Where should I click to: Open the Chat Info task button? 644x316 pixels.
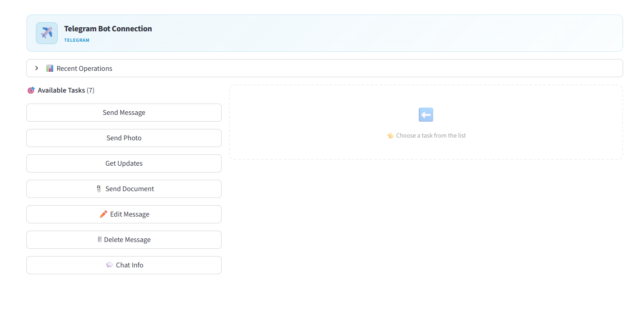point(124,265)
